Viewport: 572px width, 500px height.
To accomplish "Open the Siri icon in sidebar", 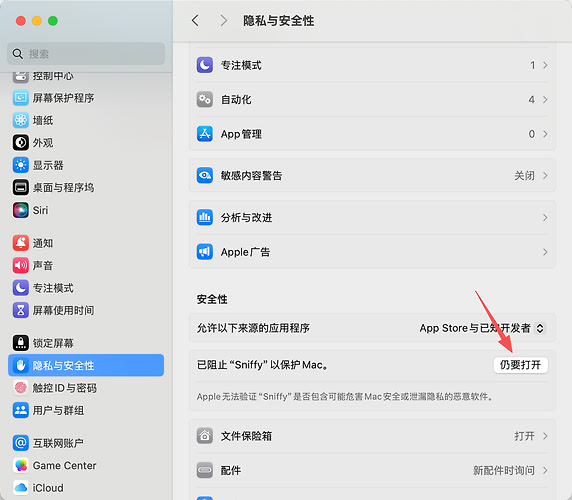I will [21, 210].
